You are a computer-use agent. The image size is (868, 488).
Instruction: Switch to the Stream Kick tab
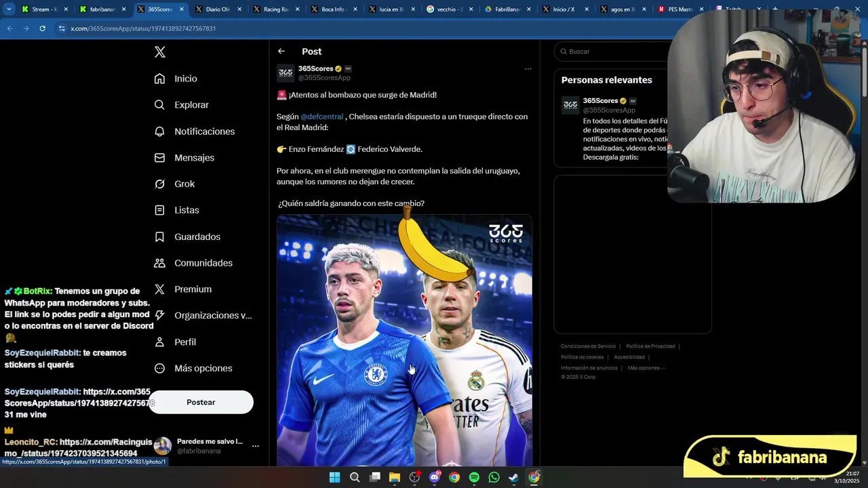(45, 9)
